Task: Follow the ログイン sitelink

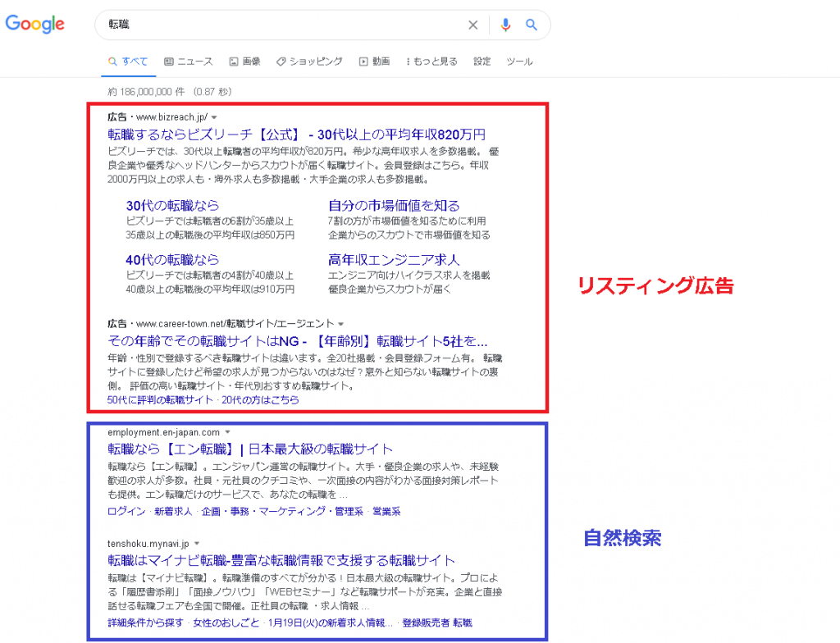Action: pos(126,511)
